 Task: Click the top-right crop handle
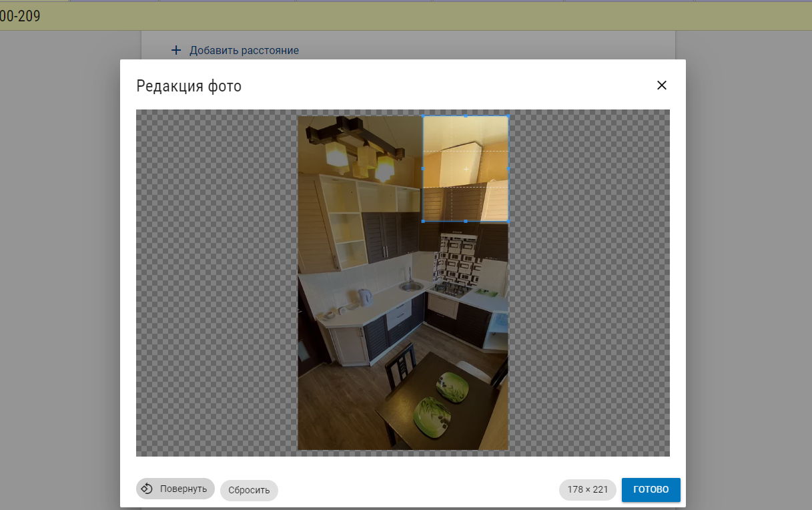click(508, 116)
